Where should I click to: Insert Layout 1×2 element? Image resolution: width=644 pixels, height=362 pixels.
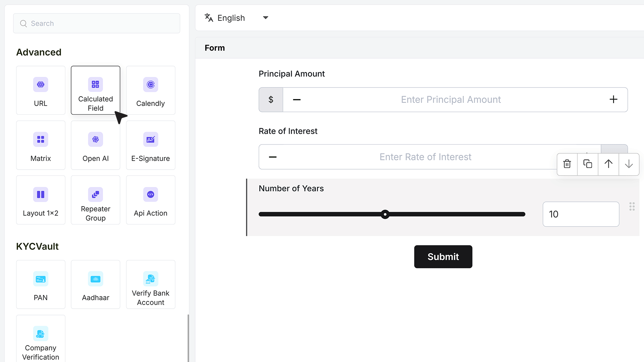(x=41, y=200)
